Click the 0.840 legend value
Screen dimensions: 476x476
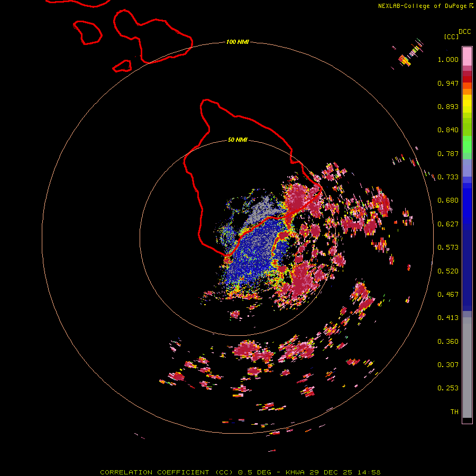(x=448, y=130)
